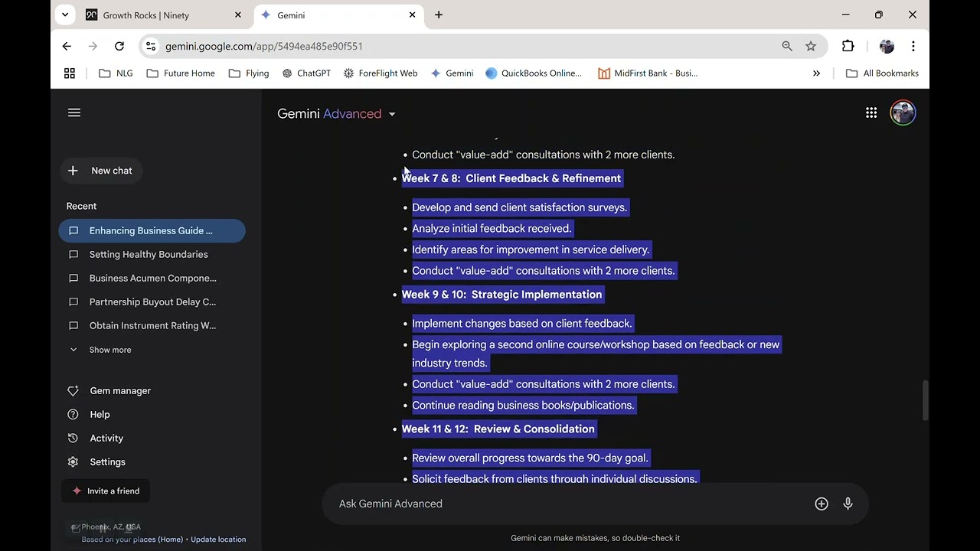Screen dimensions: 980x551
Task: Click the Recent section label
Action: tap(81, 206)
